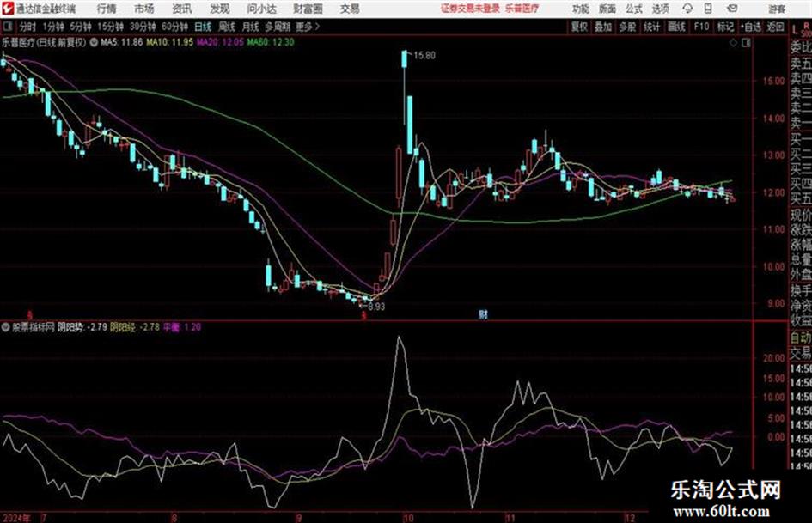The width and height of the screenshot is (812, 523).
Task: Click the 画线 drawing tools button
Action: coord(676,27)
